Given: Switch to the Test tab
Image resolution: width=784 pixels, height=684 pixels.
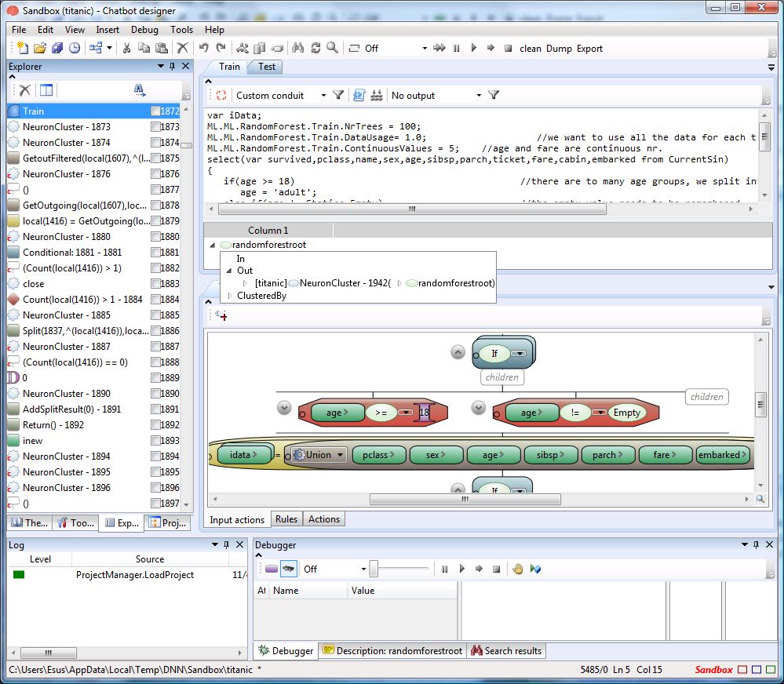Looking at the screenshot, I should pos(267,67).
